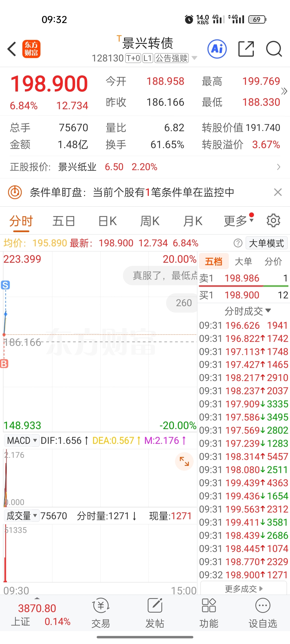Tap the 最高 199.769 value
This screenshot has height=644, width=290.
[x=261, y=81]
